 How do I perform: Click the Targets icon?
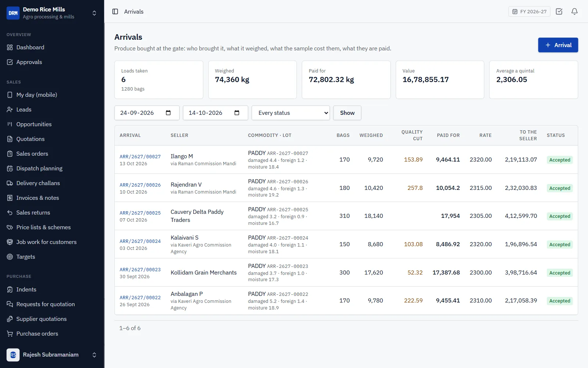pos(10,257)
